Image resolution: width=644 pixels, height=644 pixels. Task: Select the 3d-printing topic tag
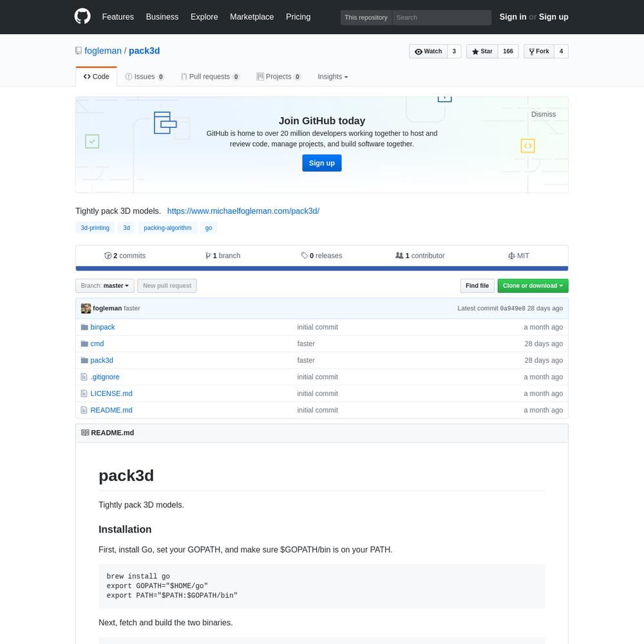[x=95, y=228]
